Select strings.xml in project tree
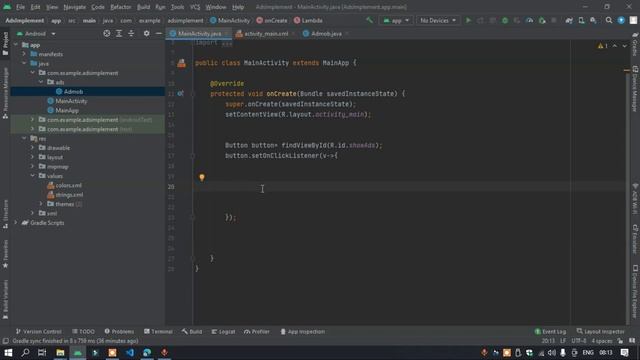This screenshot has width=640, height=360. click(69, 195)
